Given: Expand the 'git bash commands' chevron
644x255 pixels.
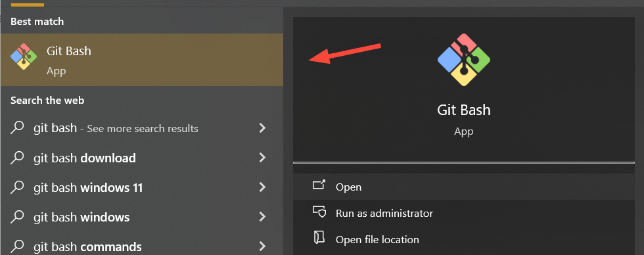Looking at the screenshot, I should coord(262,246).
